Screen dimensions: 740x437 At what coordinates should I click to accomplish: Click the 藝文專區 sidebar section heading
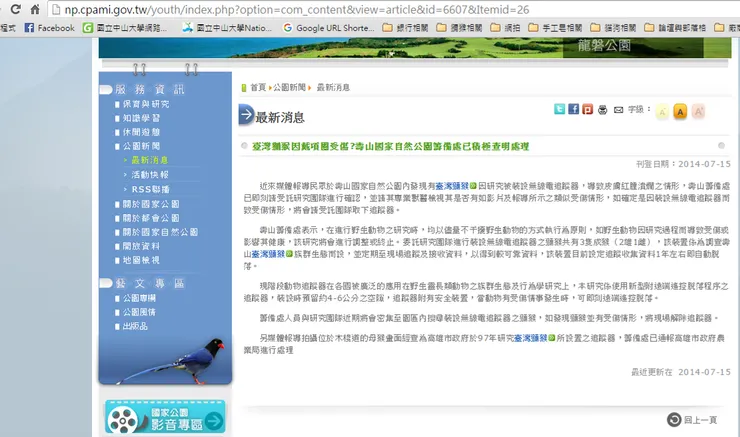(x=150, y=283)
